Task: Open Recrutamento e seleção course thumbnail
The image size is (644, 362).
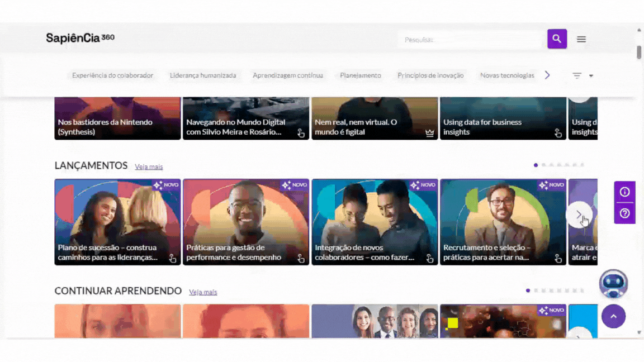Action: pos(503,222)
